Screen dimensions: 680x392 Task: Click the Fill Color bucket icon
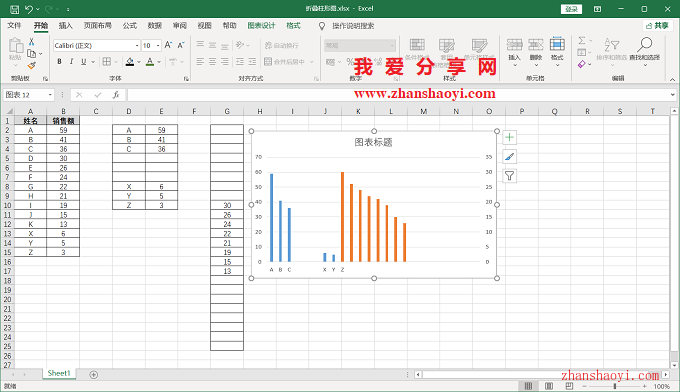coord(130,62)
